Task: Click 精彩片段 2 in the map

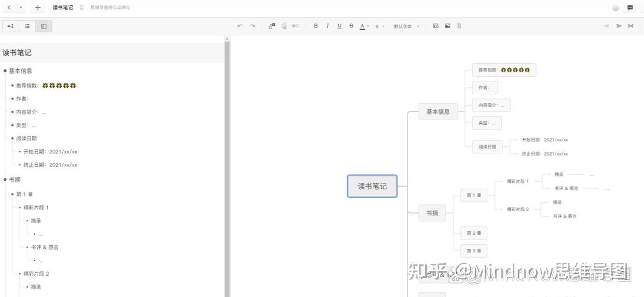Action: click(x=518, y=209)
